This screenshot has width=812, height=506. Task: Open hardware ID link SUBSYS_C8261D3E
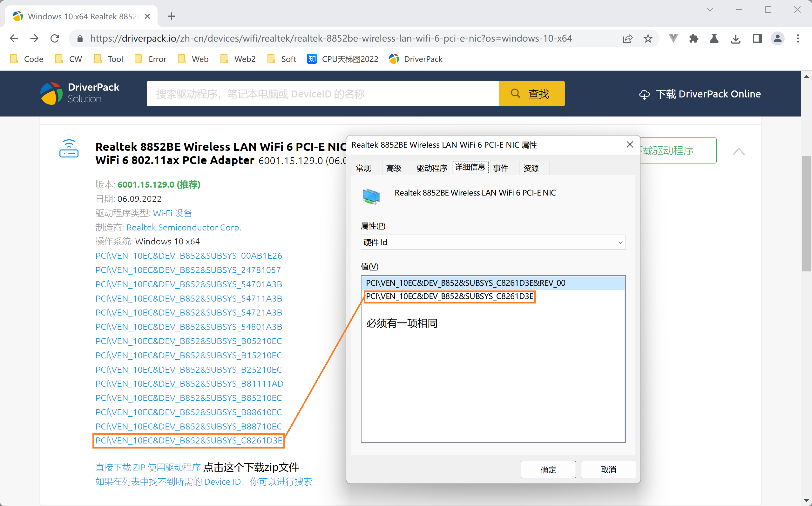(188, 440)
